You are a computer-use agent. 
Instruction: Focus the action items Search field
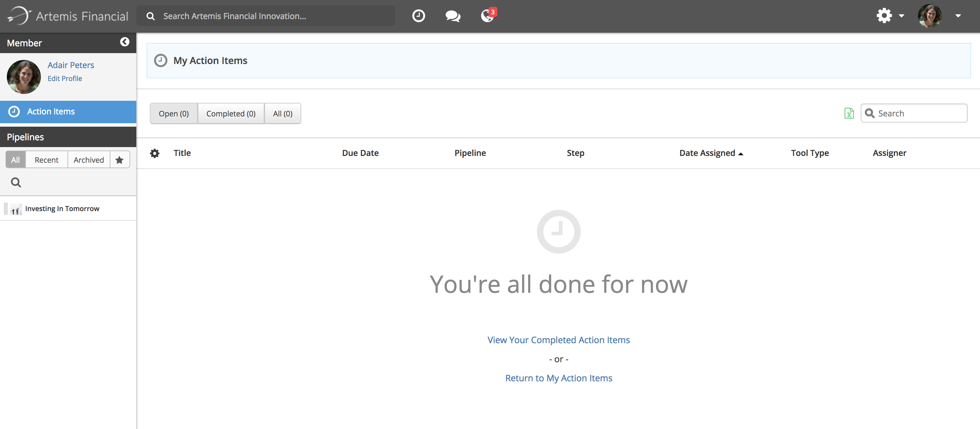(914, 113)
